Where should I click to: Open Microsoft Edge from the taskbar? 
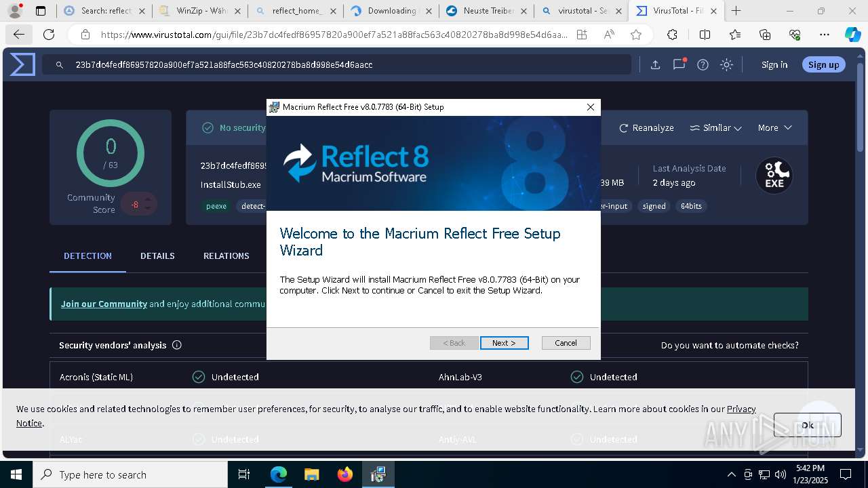(279, 474)
